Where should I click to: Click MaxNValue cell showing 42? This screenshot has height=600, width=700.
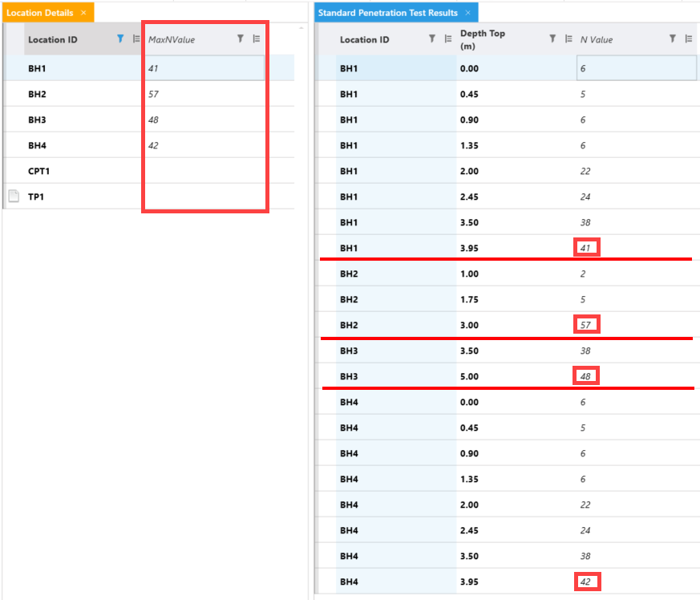click(x=204, y=146)
